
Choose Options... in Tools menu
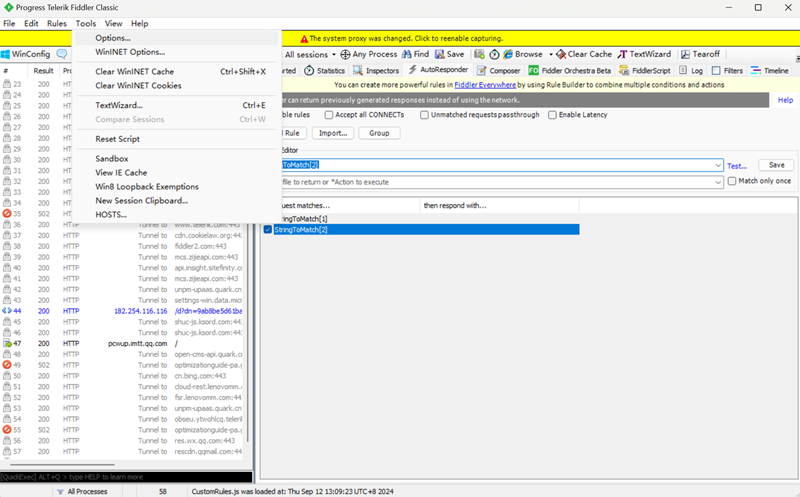coord(177,38)
